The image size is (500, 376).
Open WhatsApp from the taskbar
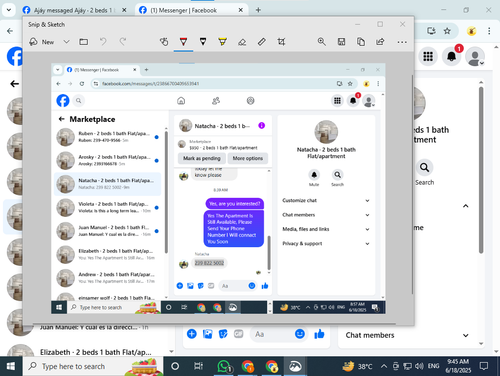click(224, 366)
